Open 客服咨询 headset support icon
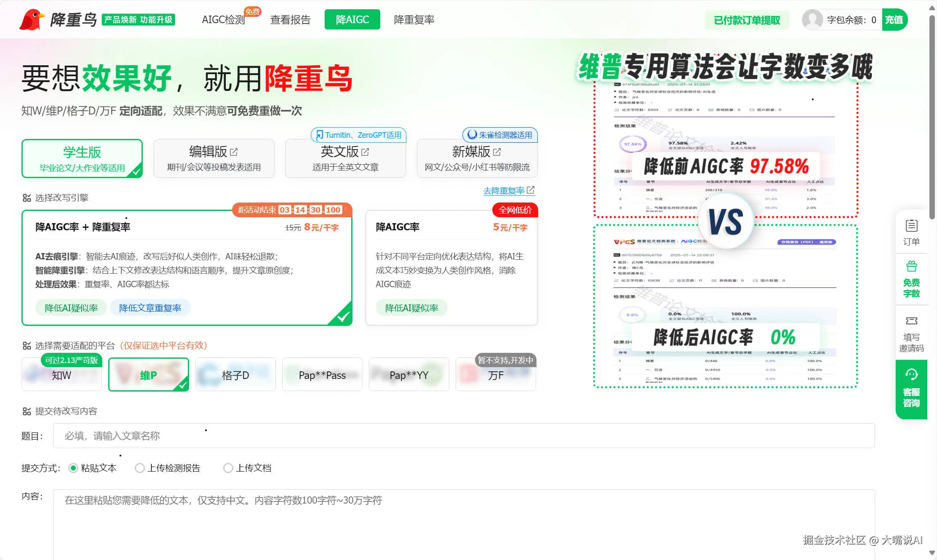This screenshot has height=560, width=937. (911, 375)
